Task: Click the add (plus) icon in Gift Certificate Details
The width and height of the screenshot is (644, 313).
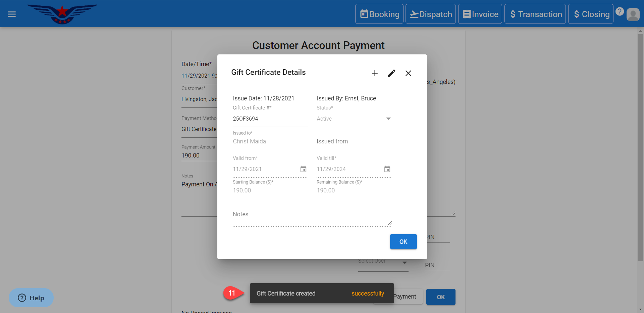Action: pyautogui.click(x=375, y=73)
